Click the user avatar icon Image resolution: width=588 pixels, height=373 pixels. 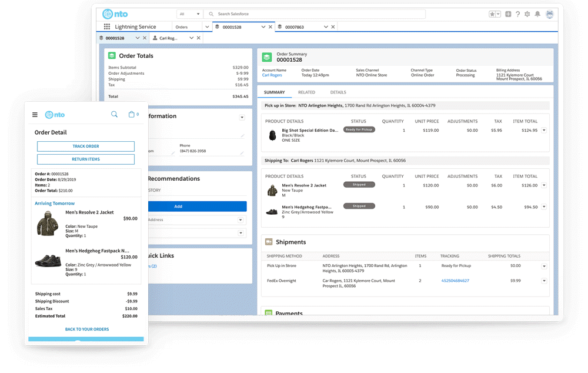(550, 14)
